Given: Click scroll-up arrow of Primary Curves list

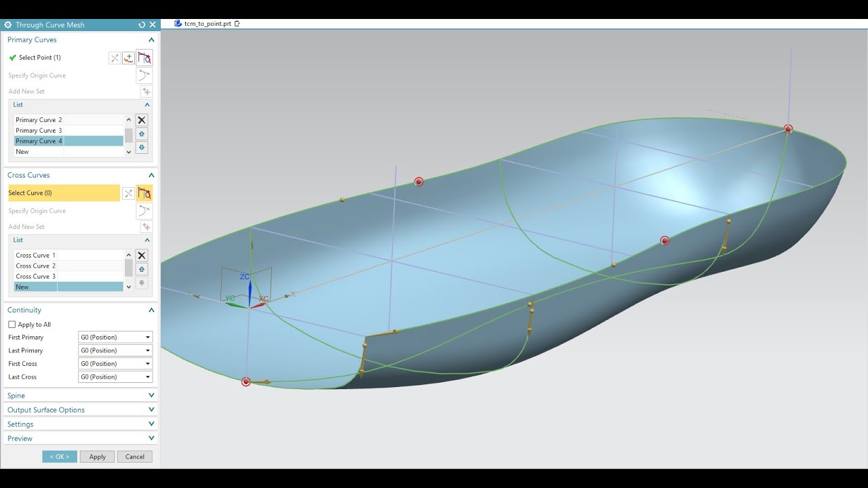Looking at the screenshot, I should pos(129,119).
